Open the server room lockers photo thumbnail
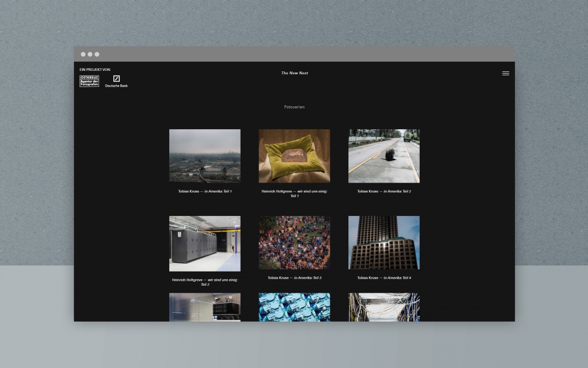The height and width of the screenshot is (368, 588). click(x=205, y=243)
